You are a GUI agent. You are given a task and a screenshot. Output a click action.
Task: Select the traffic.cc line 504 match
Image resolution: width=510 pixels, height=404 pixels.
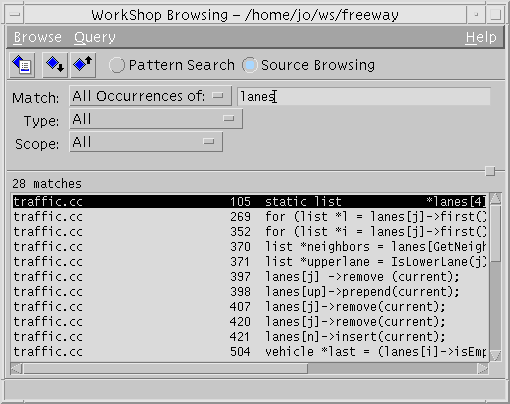pyautogui.click(x=250, y=352)
